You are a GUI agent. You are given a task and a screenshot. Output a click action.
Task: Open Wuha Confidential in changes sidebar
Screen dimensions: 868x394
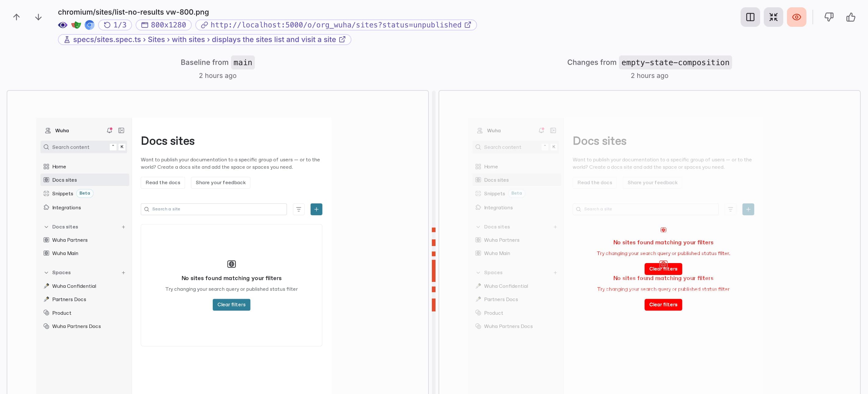pyautogui.click(x=517, y=286)
